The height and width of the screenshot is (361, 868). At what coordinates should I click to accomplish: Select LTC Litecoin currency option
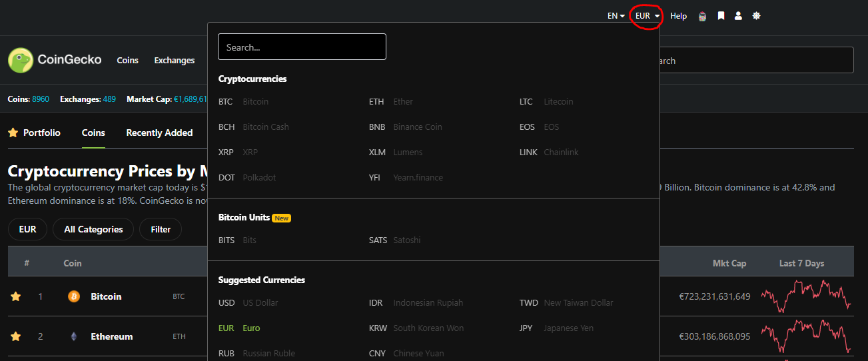pyautogui.click(x=546, y=102)
